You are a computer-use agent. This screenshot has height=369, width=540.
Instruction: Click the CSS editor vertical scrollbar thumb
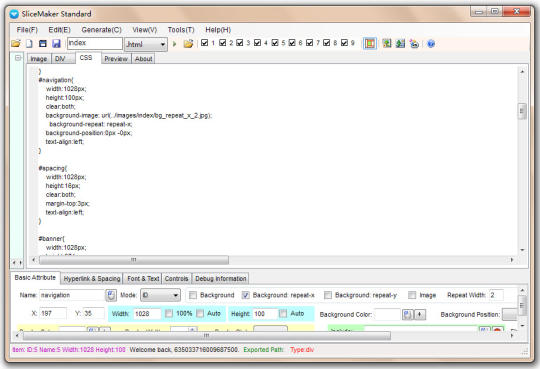tap(522, 111)
